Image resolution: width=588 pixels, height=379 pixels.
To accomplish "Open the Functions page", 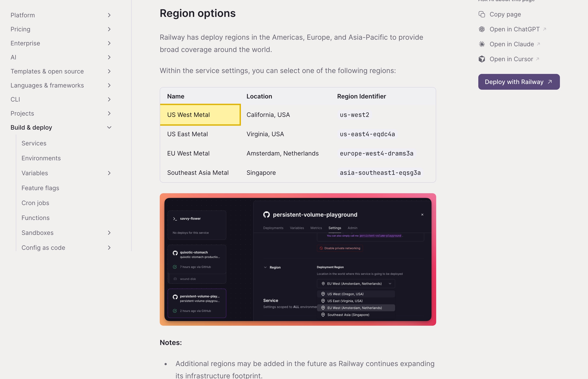I will [x=36, y=218].
